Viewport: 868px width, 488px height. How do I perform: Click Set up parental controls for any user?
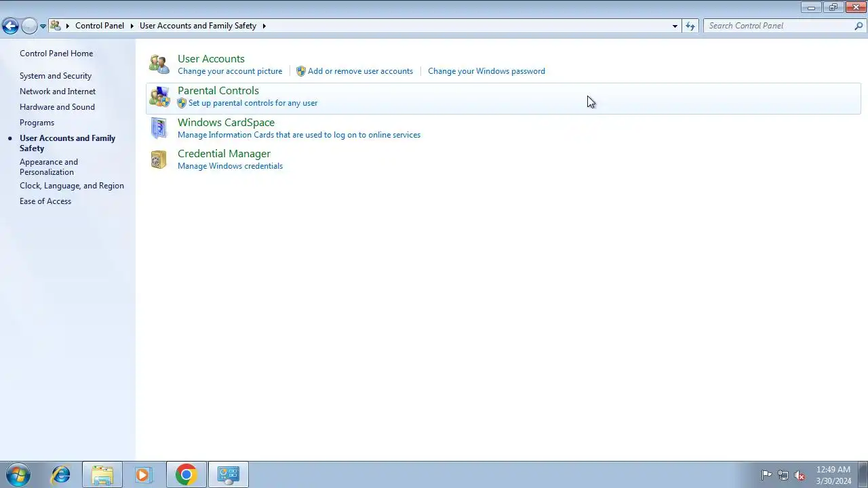coord(253,103)
